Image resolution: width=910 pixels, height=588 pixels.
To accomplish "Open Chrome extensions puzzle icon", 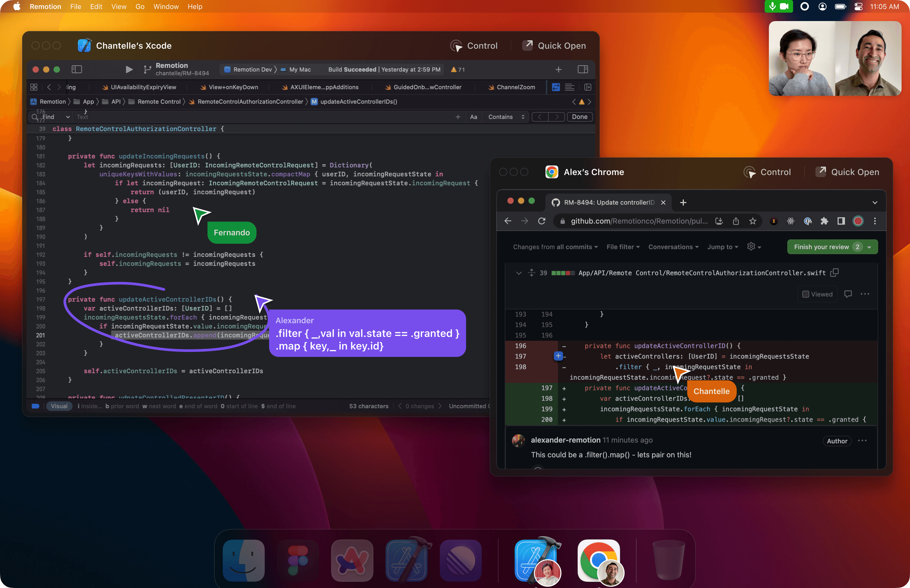I will coord(824,221).
